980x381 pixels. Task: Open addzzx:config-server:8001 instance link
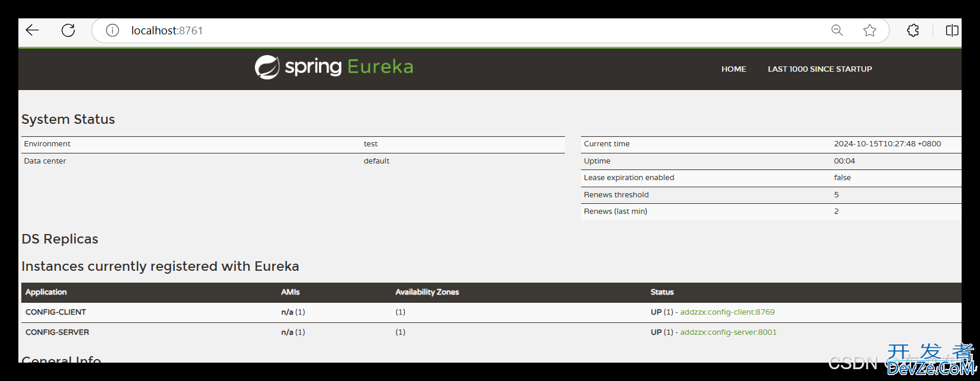click(x=728, y=332)
